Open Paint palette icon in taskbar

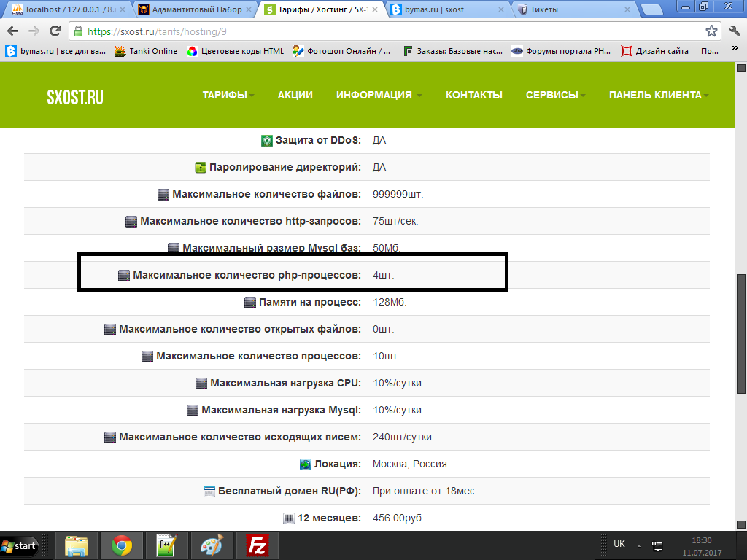(x=212, y=545)
